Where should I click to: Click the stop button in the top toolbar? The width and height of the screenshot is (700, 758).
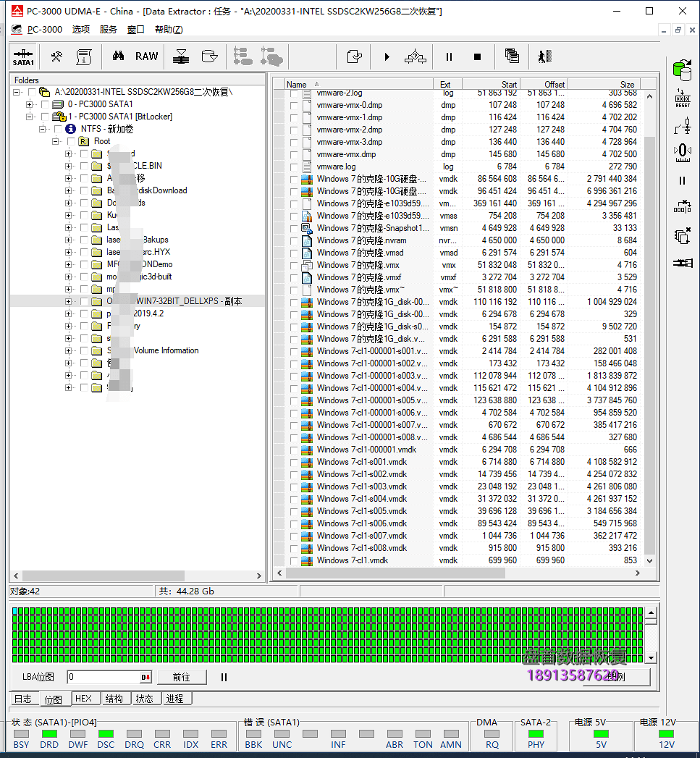[477, 57]
